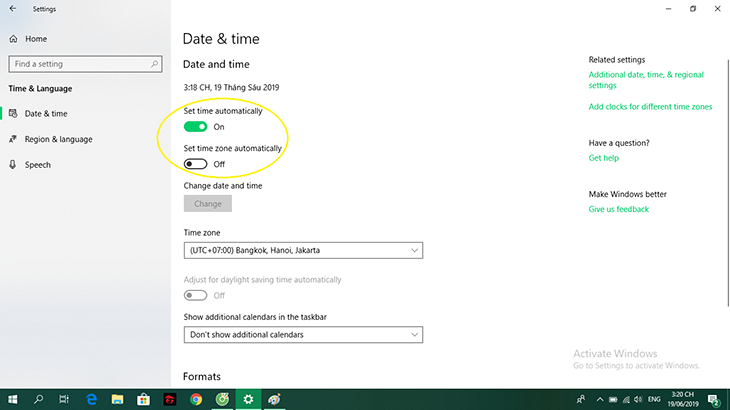This screenshot has height=410, width=730.
Task: Click the Find a setting search box
Action: [85, 64]
